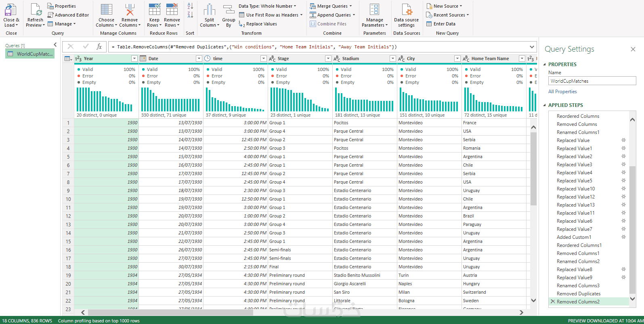Screen dimensions: 644x324
Task: Collapse the Queries pane
Action: (55, 45)
